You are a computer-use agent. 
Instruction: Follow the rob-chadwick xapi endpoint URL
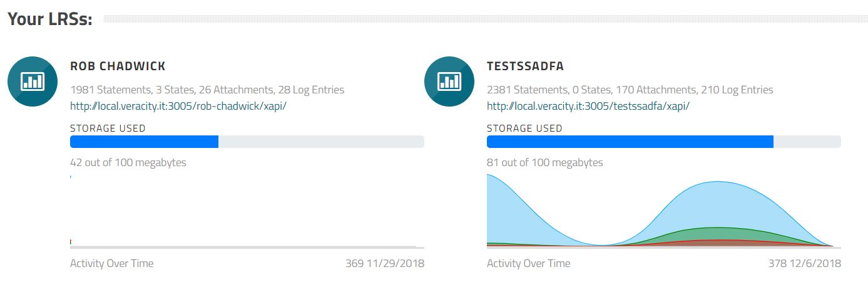(178, 106)
